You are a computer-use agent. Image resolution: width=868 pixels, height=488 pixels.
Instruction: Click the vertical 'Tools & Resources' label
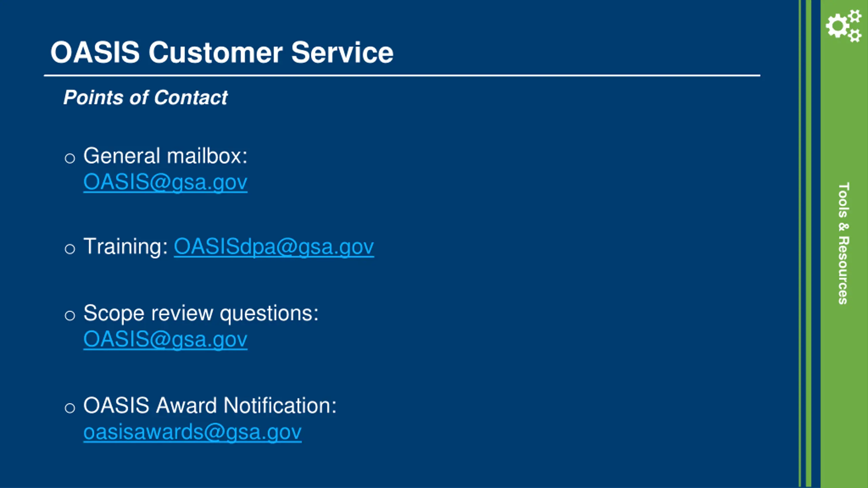(x=844, y=243)
